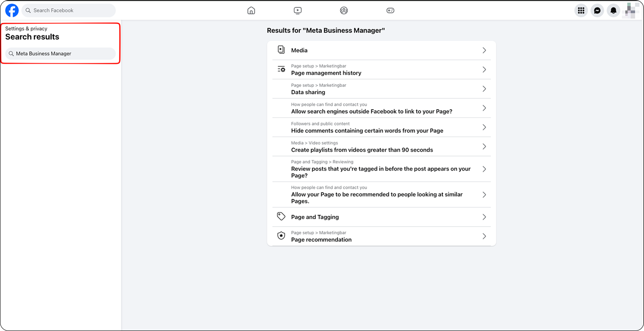The width and height of the screenshot is (644, 331).
Task: Click the Page recommendation shield icon
Action: pos(281,236)
